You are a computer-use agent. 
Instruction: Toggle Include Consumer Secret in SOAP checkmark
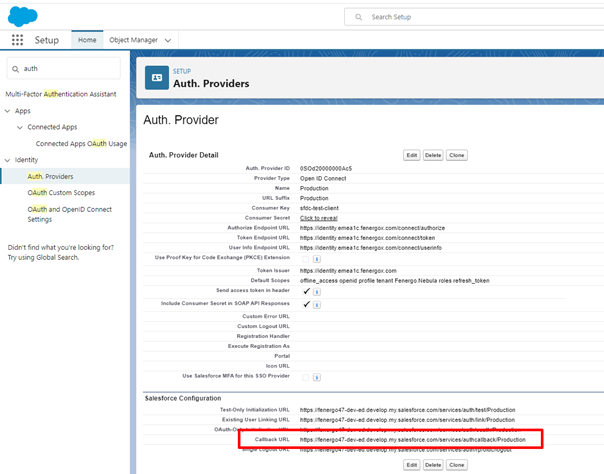click(306, 304)
